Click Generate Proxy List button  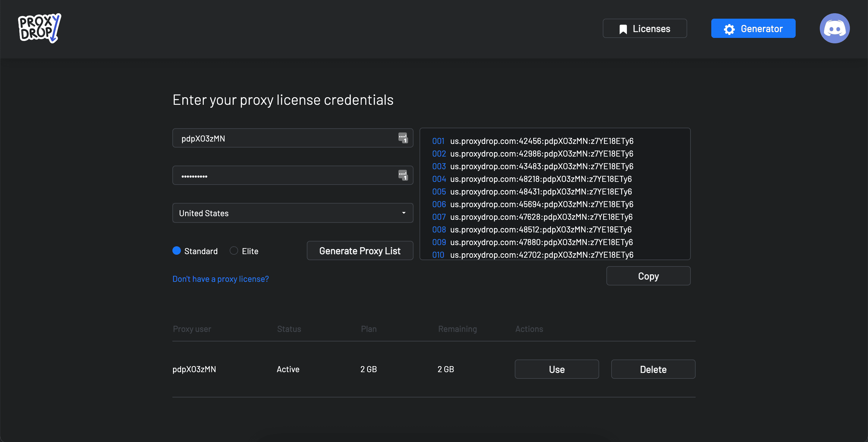[360, 251]
